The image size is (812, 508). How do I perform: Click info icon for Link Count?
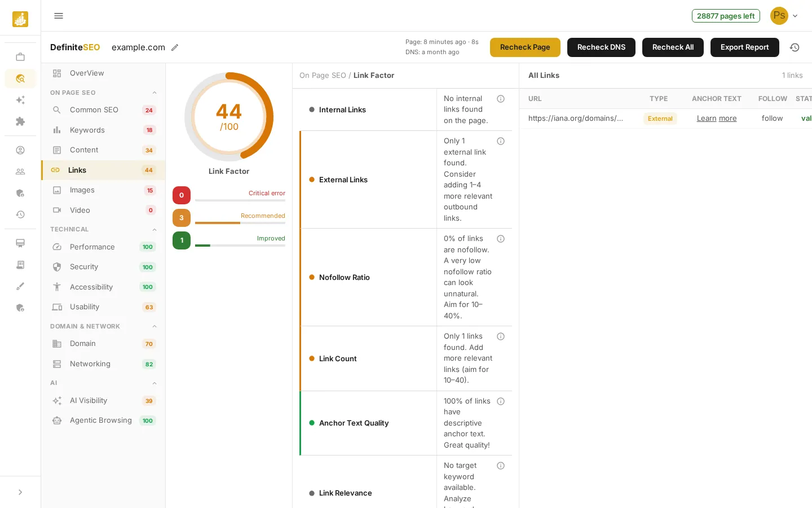tap(501, 336)
